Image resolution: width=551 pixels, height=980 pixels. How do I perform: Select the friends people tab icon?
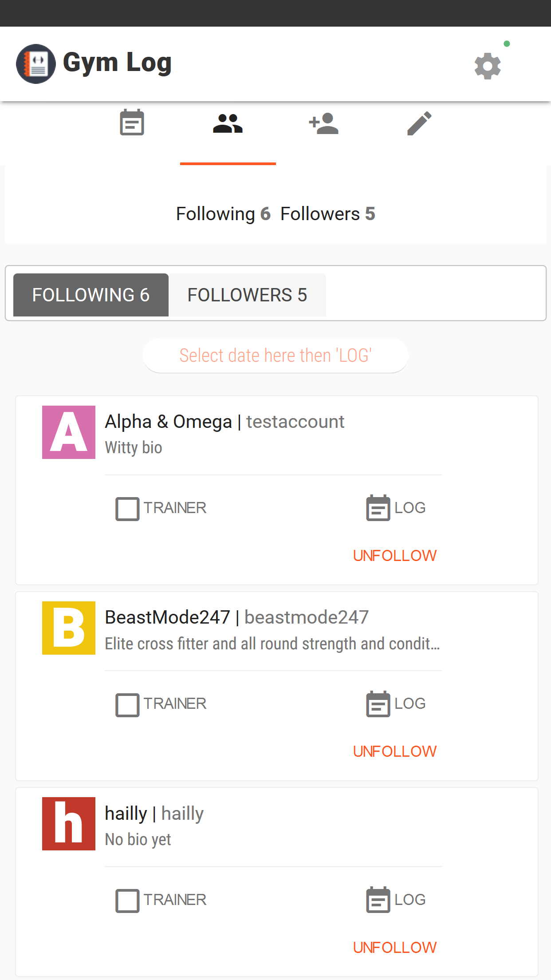click(228, 123)
